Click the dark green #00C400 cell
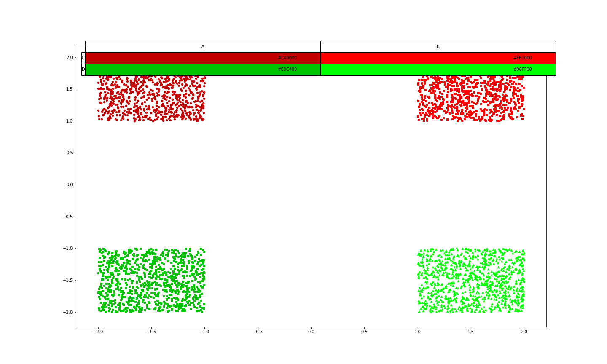 [203, 70]
